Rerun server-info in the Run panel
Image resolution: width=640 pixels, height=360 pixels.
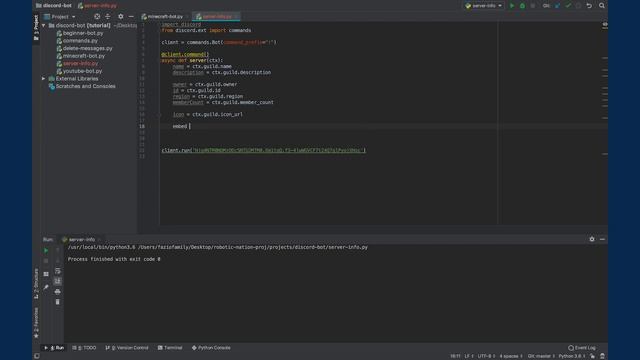click(46, 250)
